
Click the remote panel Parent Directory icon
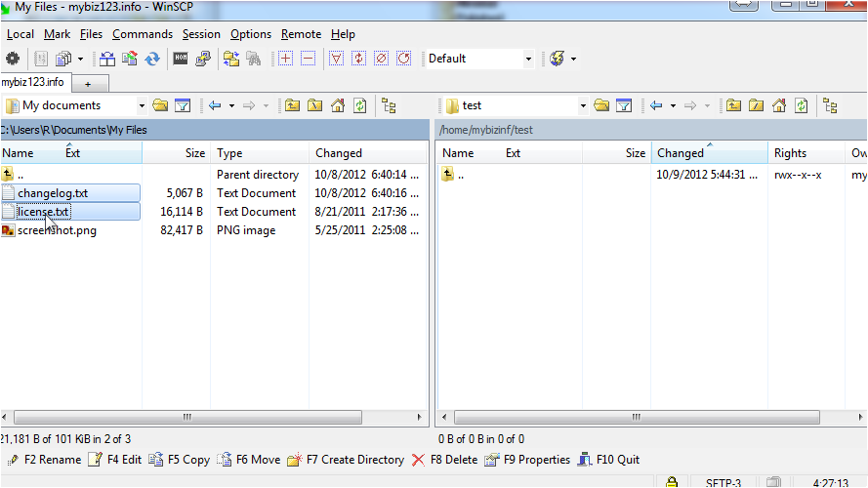click(733, 105)
